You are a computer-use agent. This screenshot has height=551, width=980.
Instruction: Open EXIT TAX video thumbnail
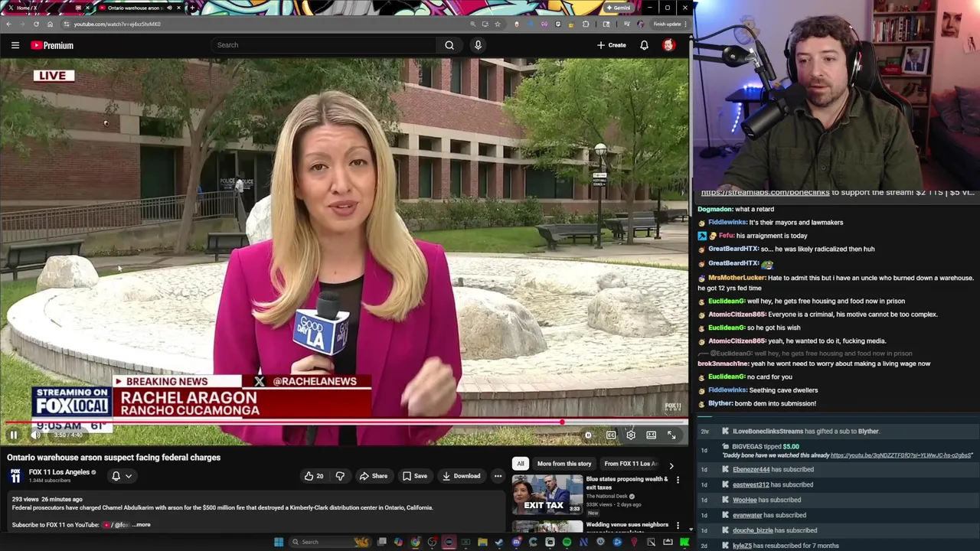(x=547, y=494)
